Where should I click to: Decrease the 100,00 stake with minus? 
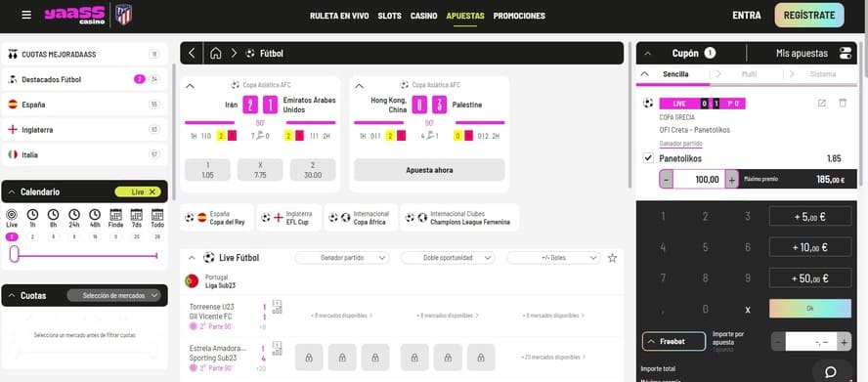pyautogui.click(x=666, y=180)
